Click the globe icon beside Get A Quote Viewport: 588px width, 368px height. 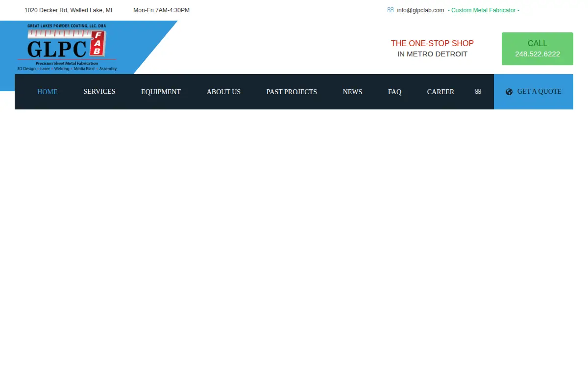(509, 92)
